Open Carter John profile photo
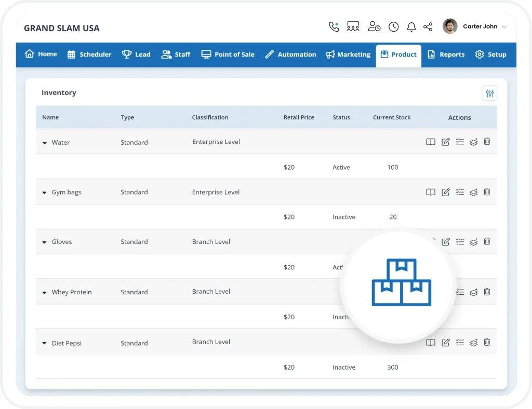The image size is (532, 409). point(450,26)
